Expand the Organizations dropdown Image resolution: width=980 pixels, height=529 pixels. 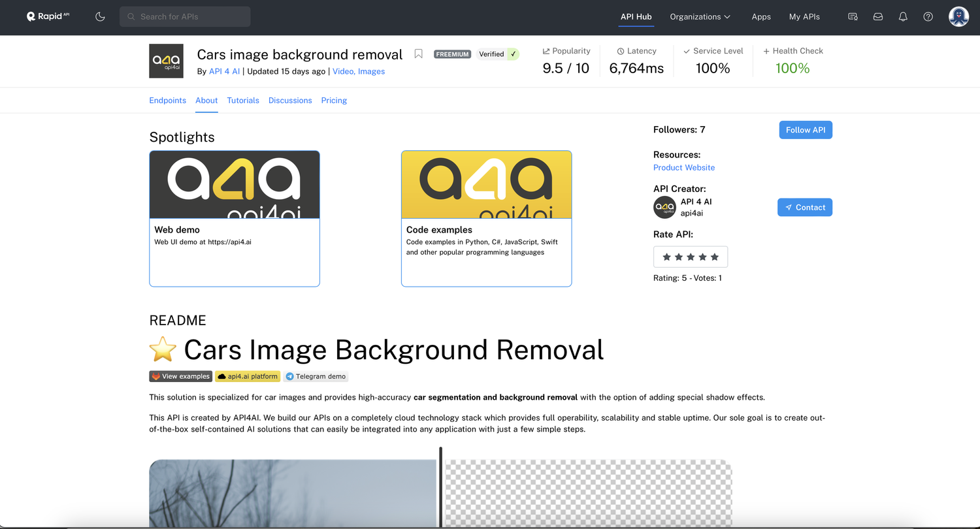700,16
